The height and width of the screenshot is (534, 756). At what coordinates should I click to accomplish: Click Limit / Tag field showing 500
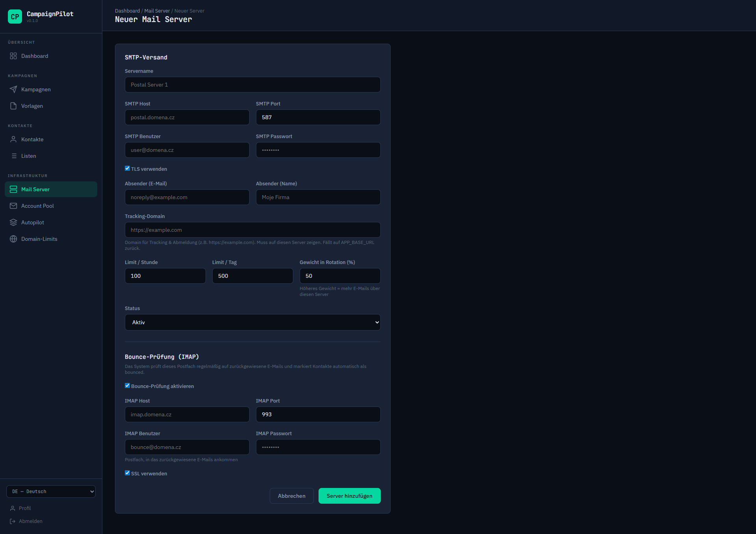point(253,276)
